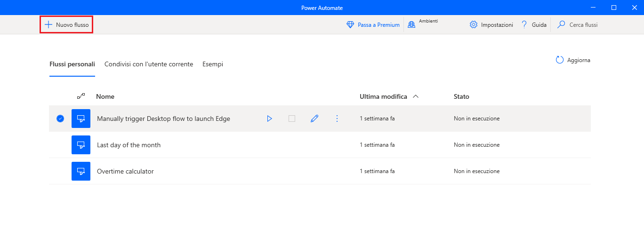Click the plus icon beside Nuovo flusso
644x230 pixels.
pyautogui.click(x=48, y=24)
